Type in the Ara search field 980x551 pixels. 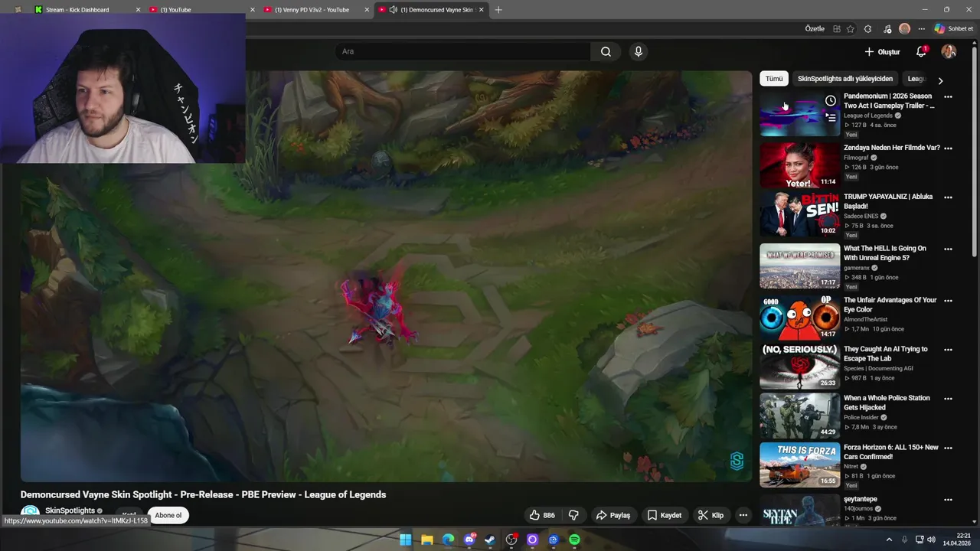pos(462,51)
